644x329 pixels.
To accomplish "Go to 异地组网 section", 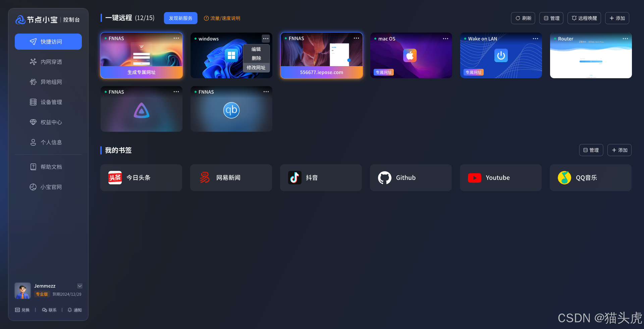I will click(x=48, y=82).
